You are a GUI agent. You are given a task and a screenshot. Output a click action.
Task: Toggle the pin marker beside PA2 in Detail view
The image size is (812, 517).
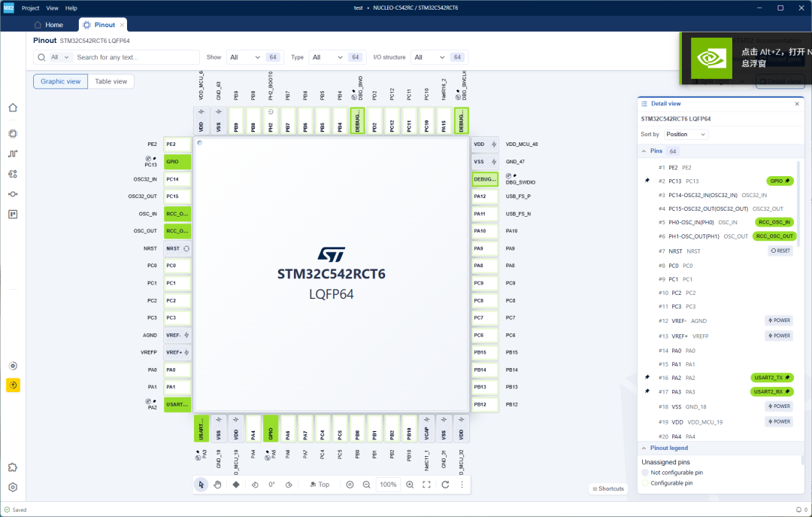click(x=647, y=377)
